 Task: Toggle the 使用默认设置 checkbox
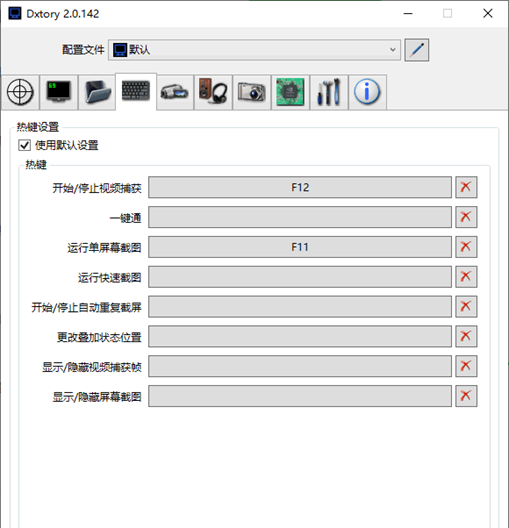[25, 145]
